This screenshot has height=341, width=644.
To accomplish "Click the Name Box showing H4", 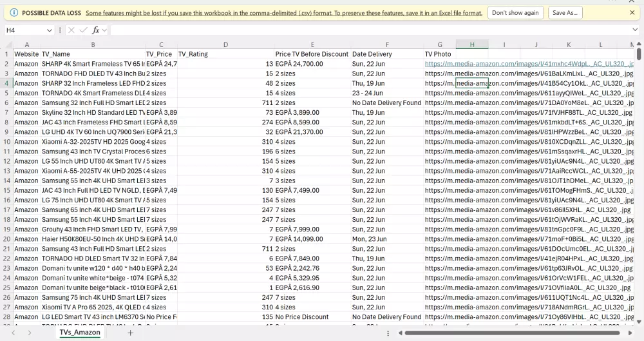I will [x=24, y=30].
